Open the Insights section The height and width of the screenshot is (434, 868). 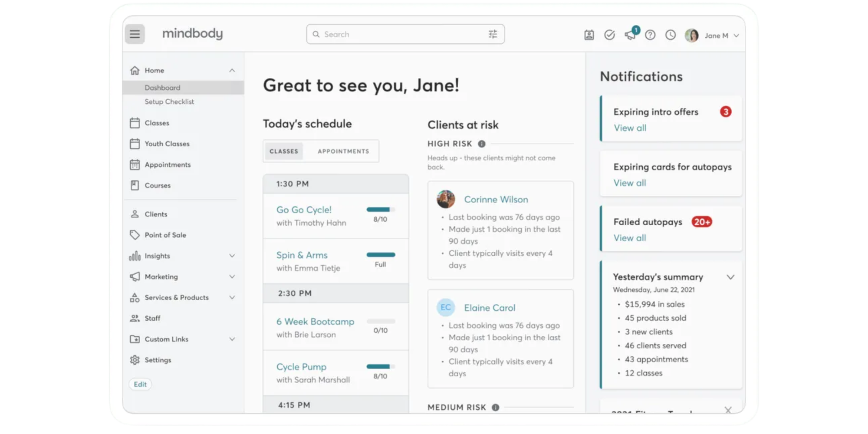pos(157,256)
